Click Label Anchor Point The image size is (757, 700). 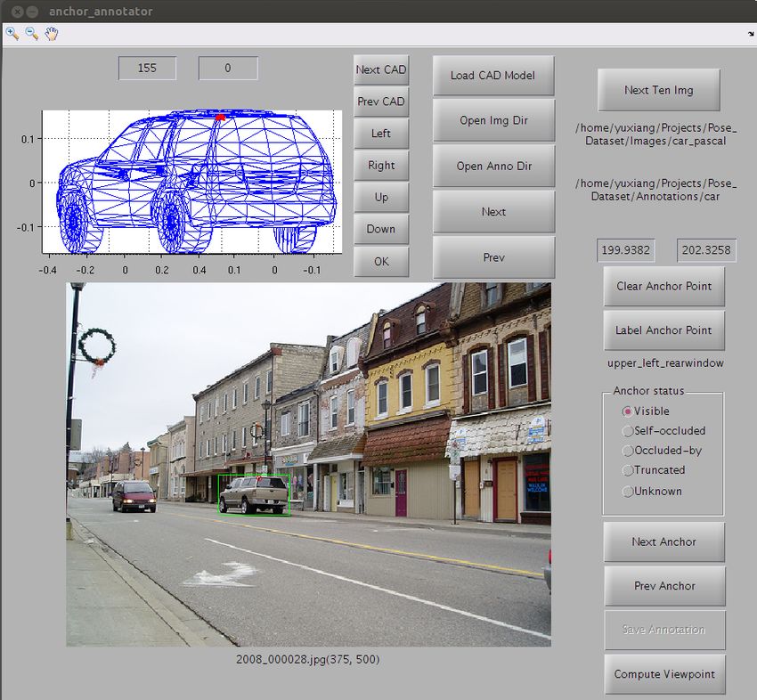(663, 330)
